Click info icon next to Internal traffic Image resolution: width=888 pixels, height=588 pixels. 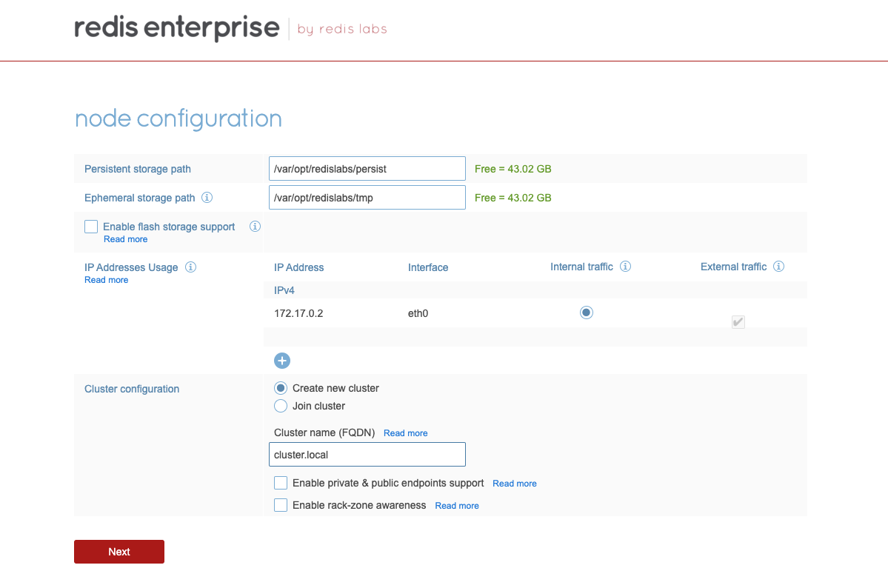click(x=625, y=267)
